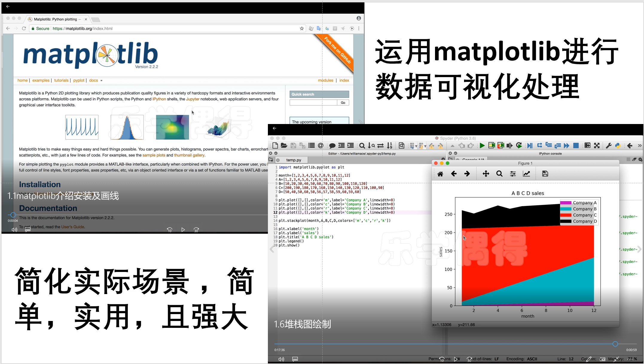
Task: Switch right video to mini view
Action: 602,359
